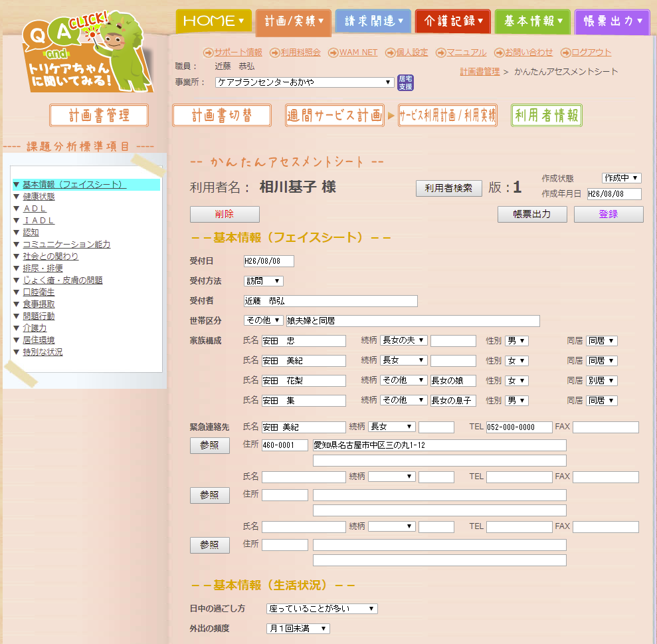Expand the 事業所 dropdown
Screen dimensions: 657x644
305,82
